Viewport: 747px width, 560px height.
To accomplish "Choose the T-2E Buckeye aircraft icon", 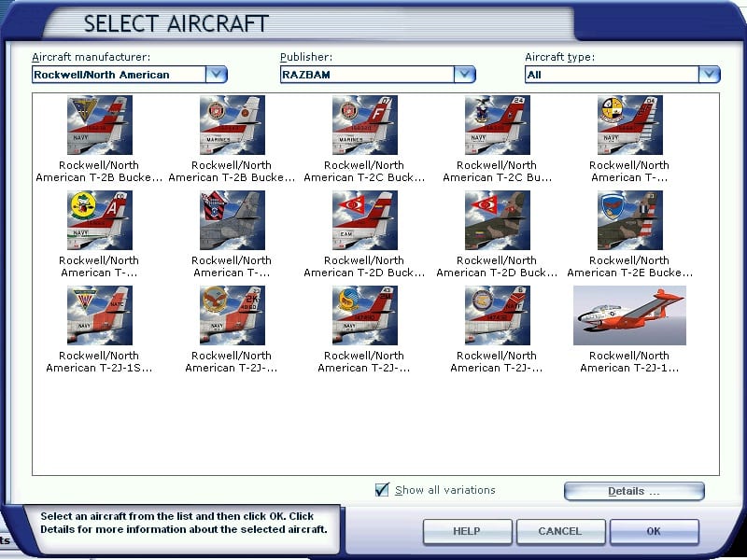I will (629, 220).
